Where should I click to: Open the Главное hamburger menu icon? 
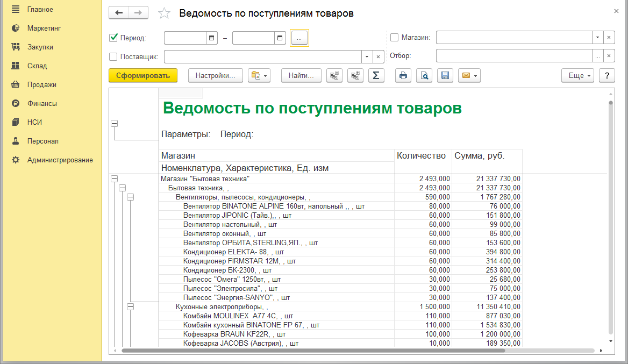coord(15,9)
